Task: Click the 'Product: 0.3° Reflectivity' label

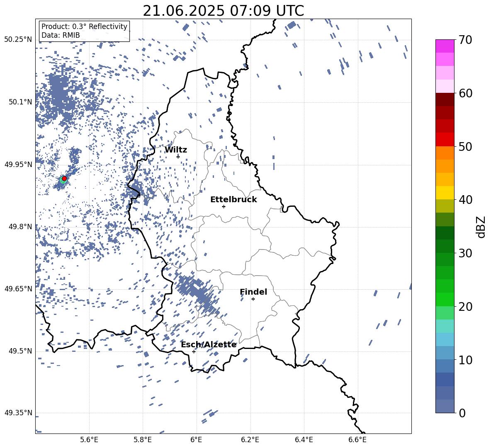Action: pos(84,26)
